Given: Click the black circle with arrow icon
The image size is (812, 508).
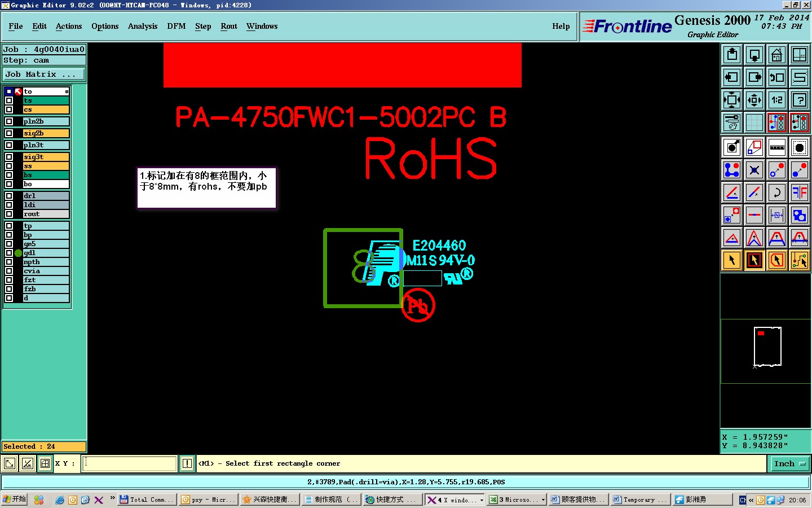Looking at the screenshot, I should point(732,148).
